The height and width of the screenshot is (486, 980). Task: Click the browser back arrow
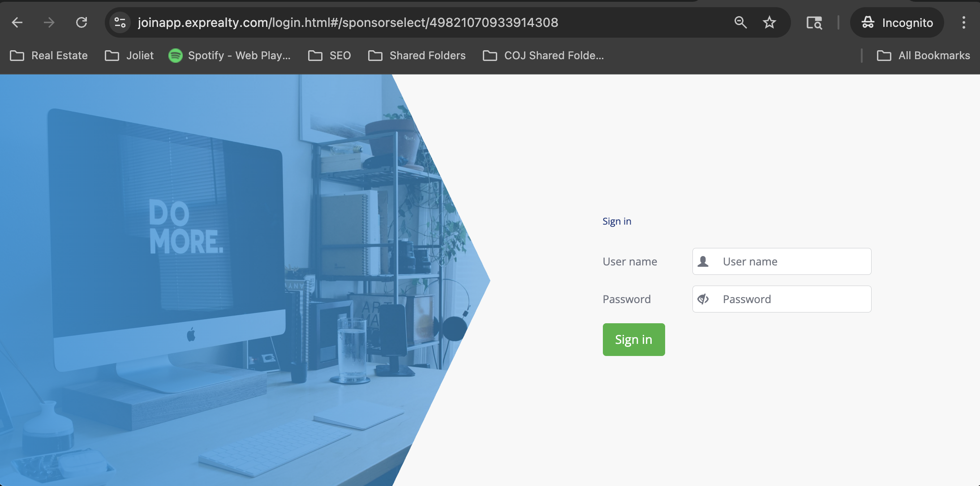17,22
